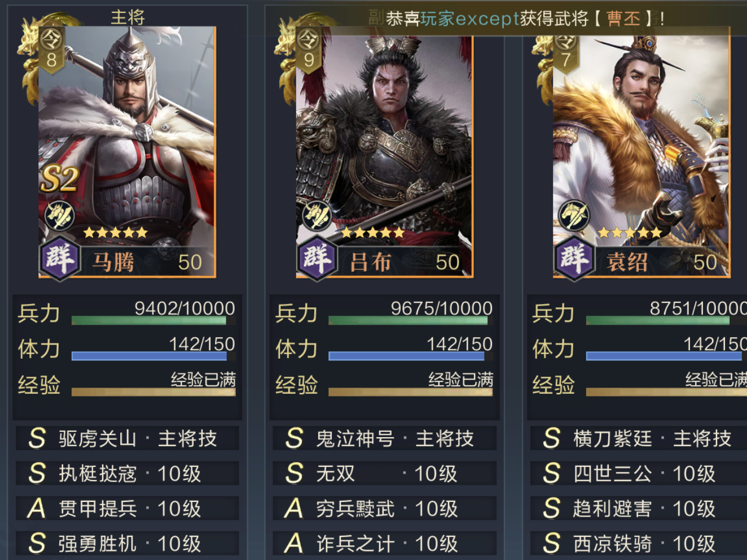Select the 无双 level 10 skill

(385, 473)
